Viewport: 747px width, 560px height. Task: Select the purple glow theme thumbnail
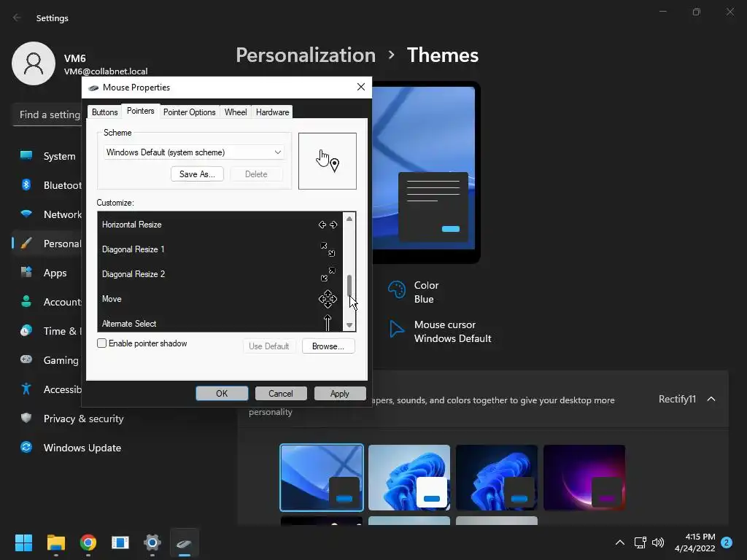point(584,478)
